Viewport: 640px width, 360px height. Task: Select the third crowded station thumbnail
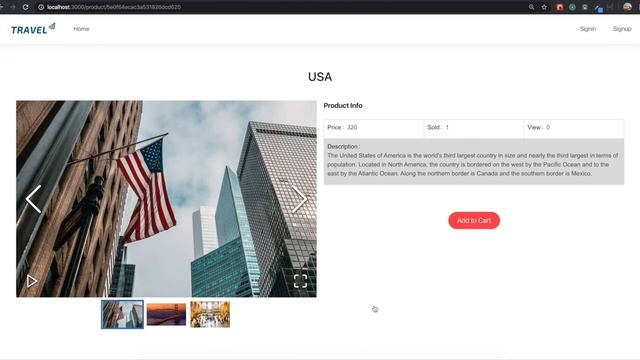(210, 314)
